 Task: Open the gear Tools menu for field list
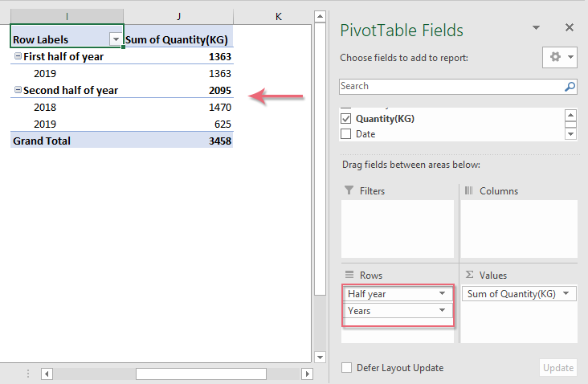560,58
